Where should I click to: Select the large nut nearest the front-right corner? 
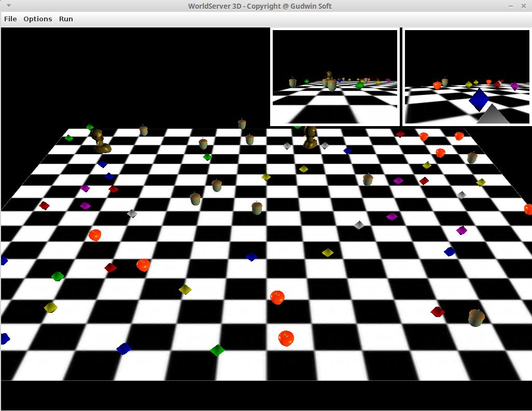[476, 318]
